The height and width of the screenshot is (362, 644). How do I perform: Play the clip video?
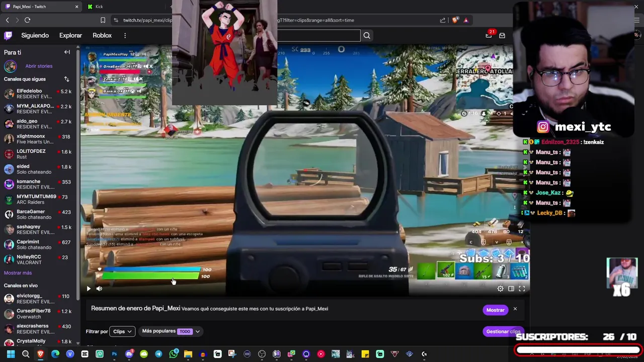[89, 289]
